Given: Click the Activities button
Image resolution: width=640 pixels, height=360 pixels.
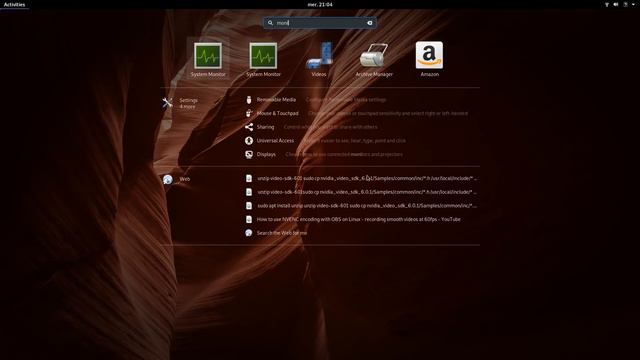Looking at the screenshot, I should click(x=14, y=4).
